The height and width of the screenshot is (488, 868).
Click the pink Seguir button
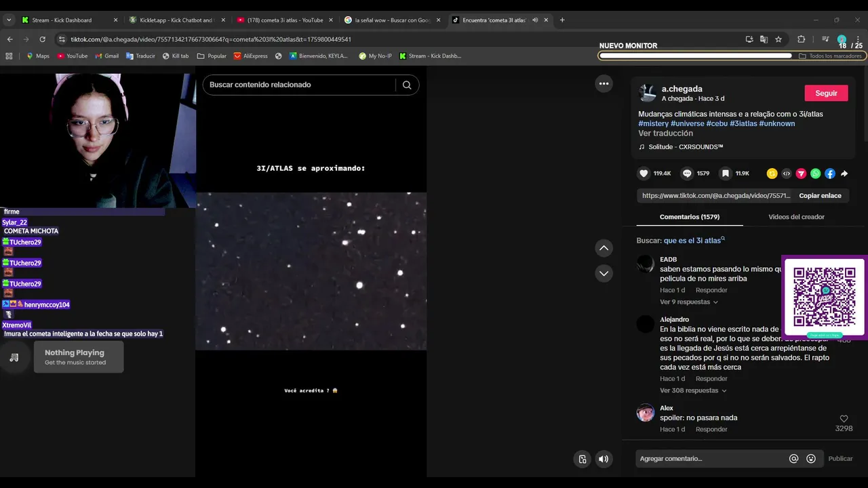click(826, 93)
